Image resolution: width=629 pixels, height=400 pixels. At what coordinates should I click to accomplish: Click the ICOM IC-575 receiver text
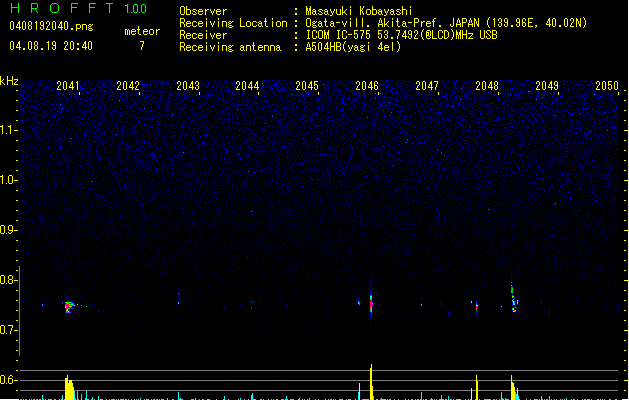(401, 35)
